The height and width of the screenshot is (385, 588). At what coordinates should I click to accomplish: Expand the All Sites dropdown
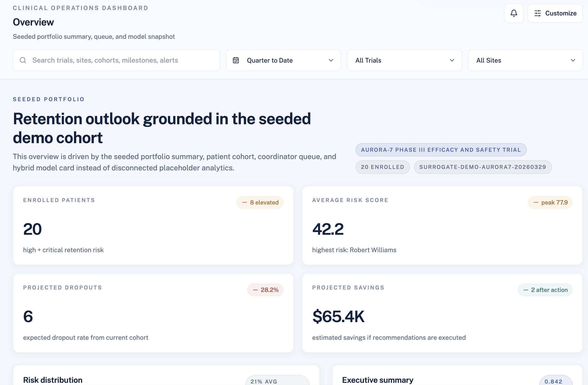tap(525, 60)
